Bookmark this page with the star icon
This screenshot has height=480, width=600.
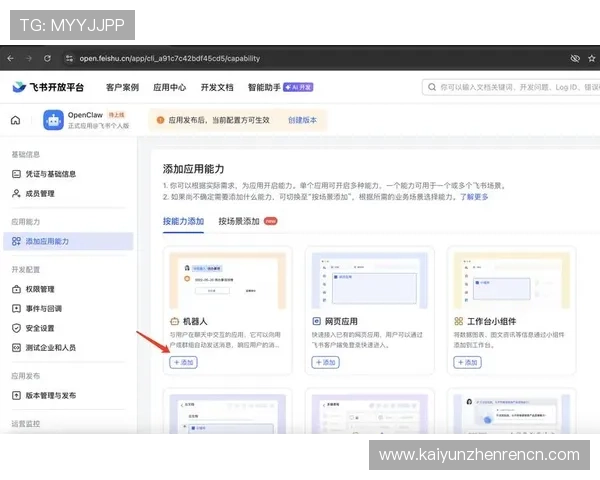[x=592, y=58]
